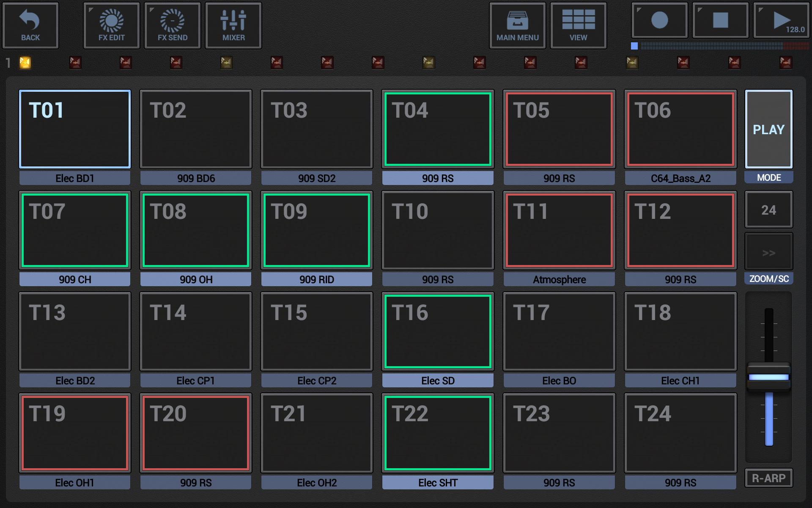Viewport: 812px width, 508px height.
Task: Select the 909 CH track label
Action: [x=74, y=279]
